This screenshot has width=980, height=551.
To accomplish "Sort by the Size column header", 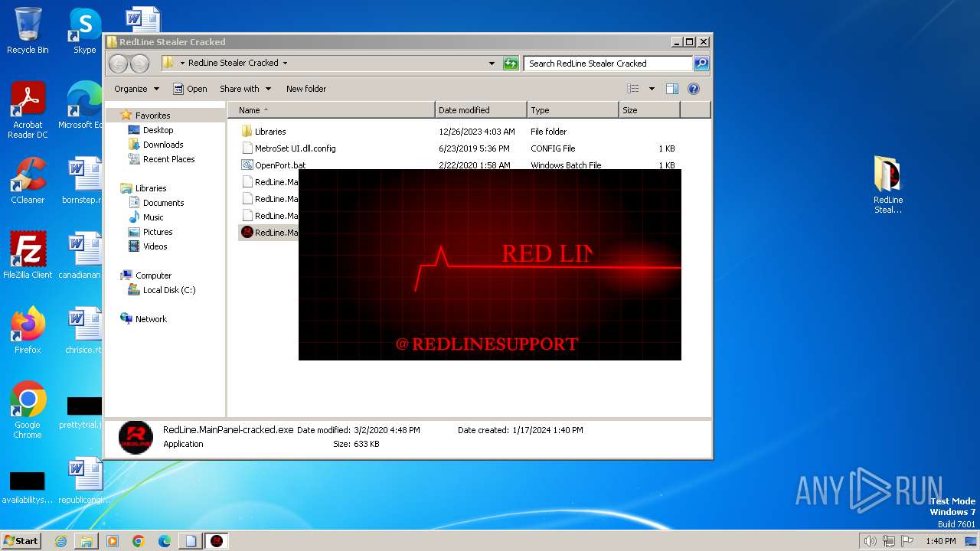I will pyautogui.click(x=649, y=110).
